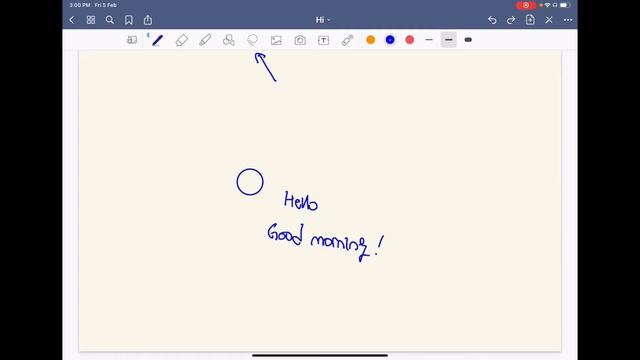Tap the screen recording indicator in the status bar
640x360 pixels.
[526, 5]
